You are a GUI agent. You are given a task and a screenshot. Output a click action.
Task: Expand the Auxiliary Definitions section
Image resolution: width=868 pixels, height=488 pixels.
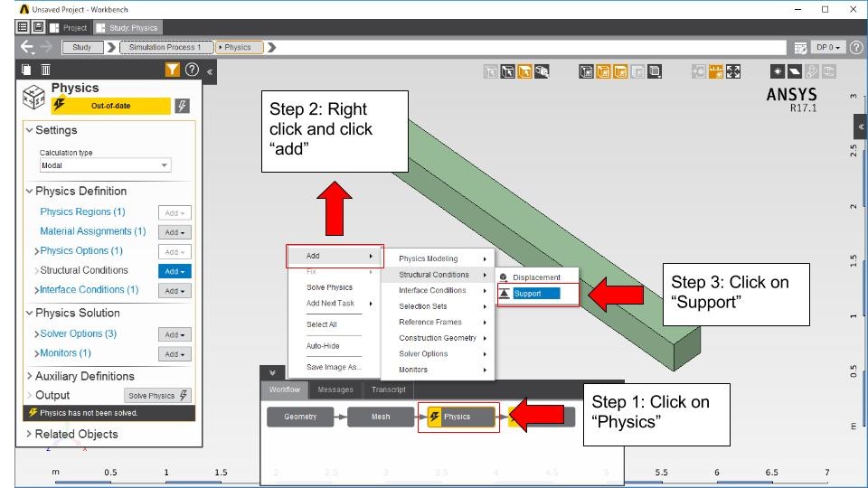29,376
